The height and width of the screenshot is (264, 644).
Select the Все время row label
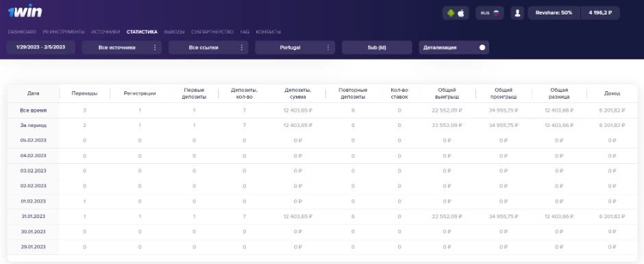pos(34,110)
